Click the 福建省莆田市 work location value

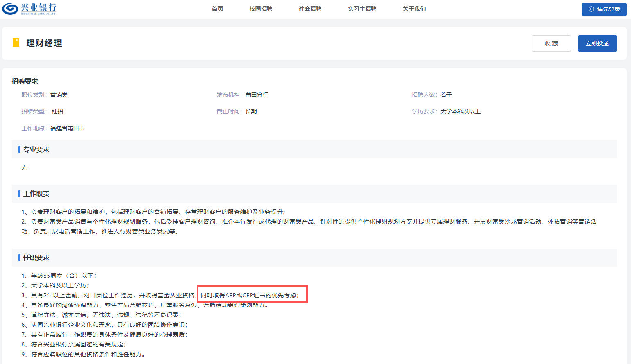pyautogui.click(x=67, y=128)
